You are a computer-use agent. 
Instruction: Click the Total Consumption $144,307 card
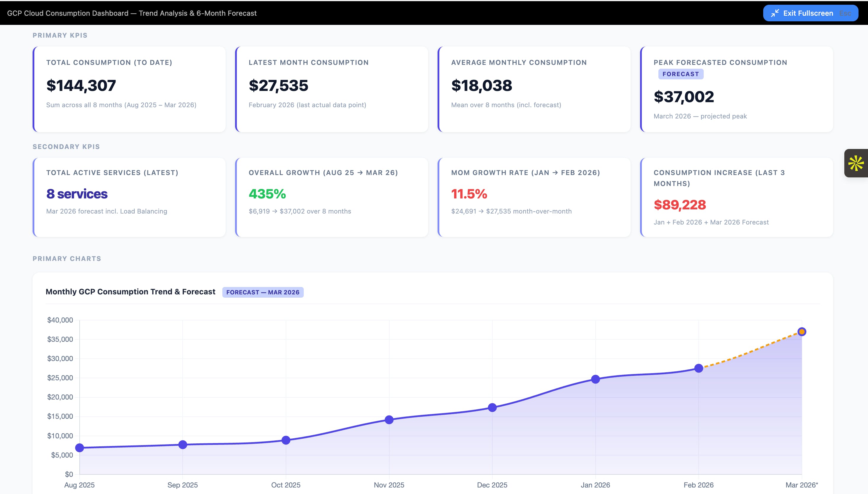129,89
